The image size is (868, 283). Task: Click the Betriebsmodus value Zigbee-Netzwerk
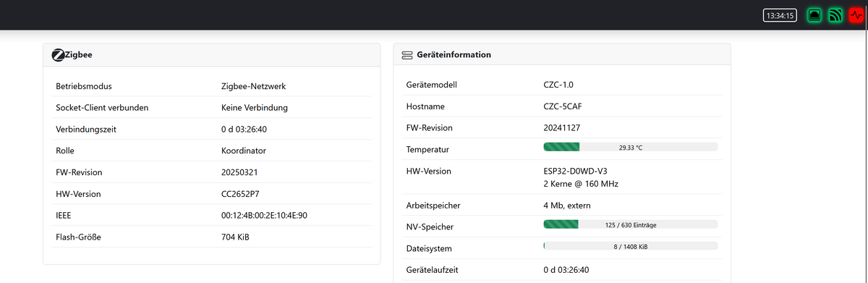pyautogui.click(x=254, y=86)
